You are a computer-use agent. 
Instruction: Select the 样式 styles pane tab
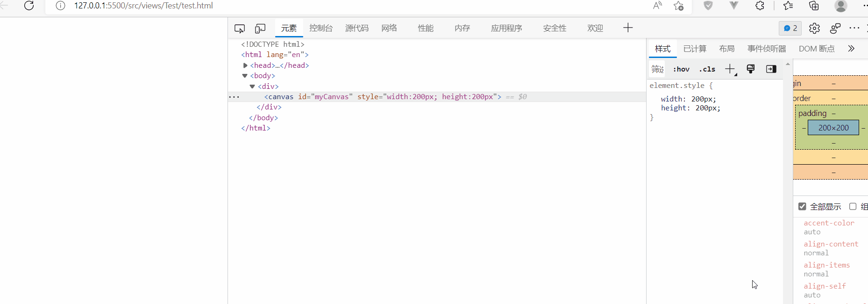662,49
